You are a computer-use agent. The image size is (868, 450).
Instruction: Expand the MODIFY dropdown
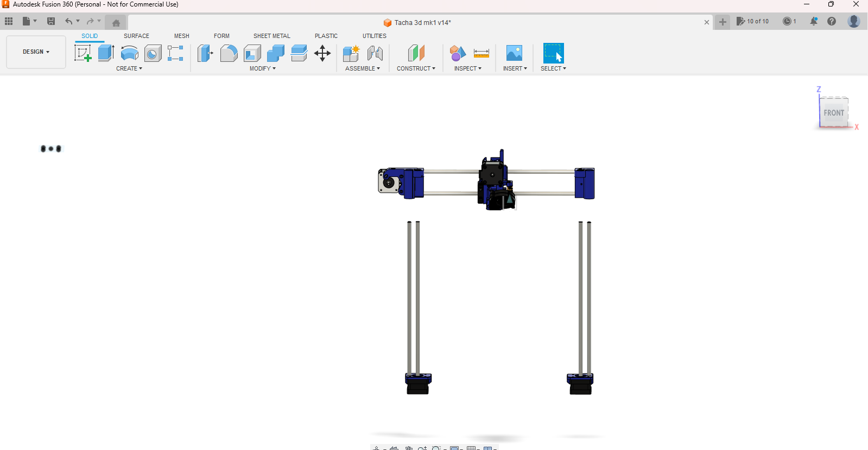[263, 69]
